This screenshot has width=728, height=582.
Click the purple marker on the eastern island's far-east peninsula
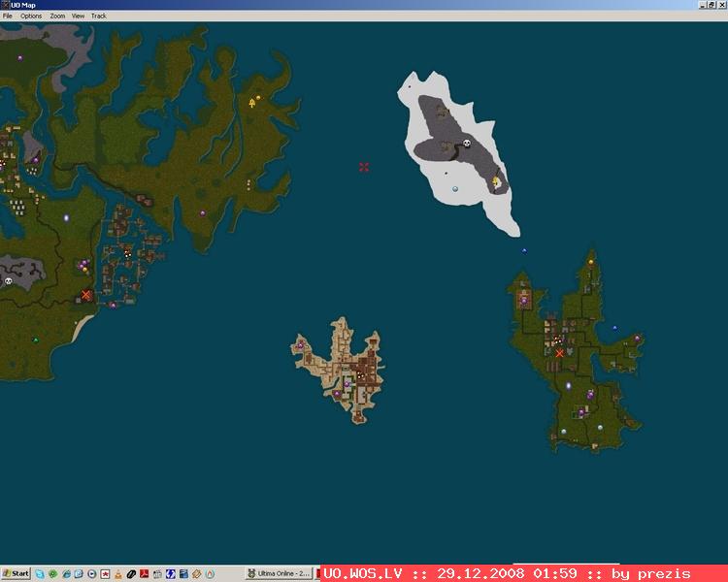pyautogui.click(x=637, y=339)
